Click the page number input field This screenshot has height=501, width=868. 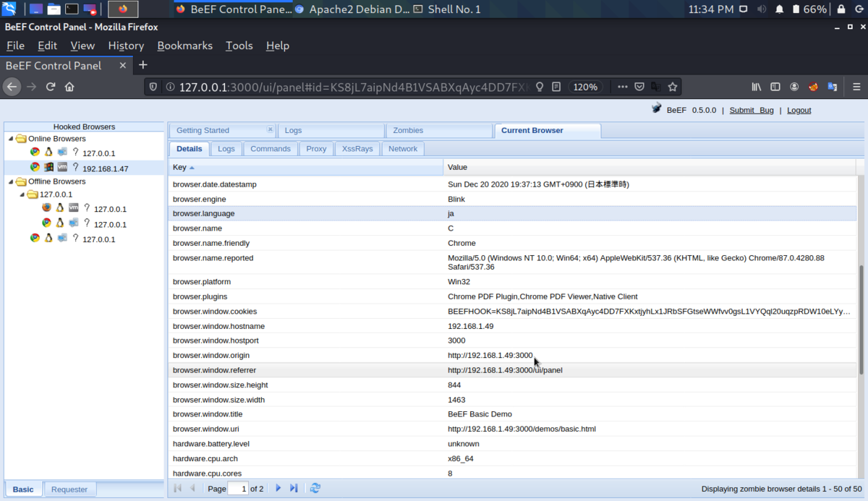click(x=238, y=489)
